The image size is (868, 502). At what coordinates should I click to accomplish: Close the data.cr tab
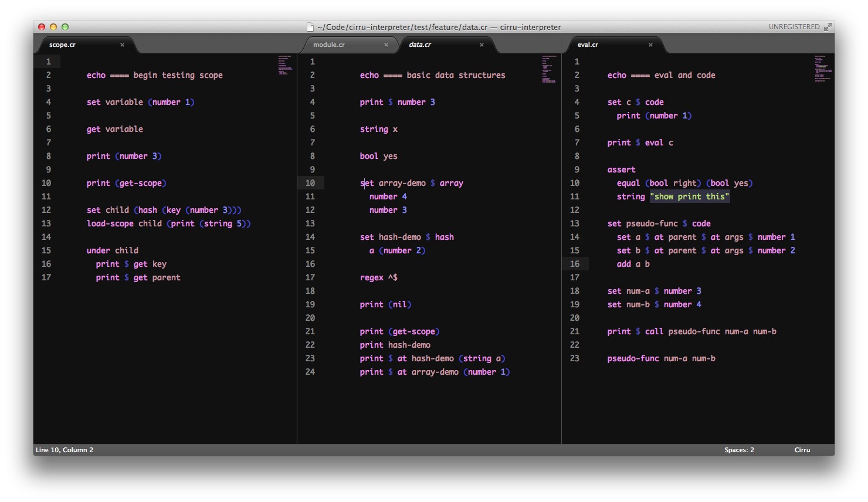coord(482,45)
